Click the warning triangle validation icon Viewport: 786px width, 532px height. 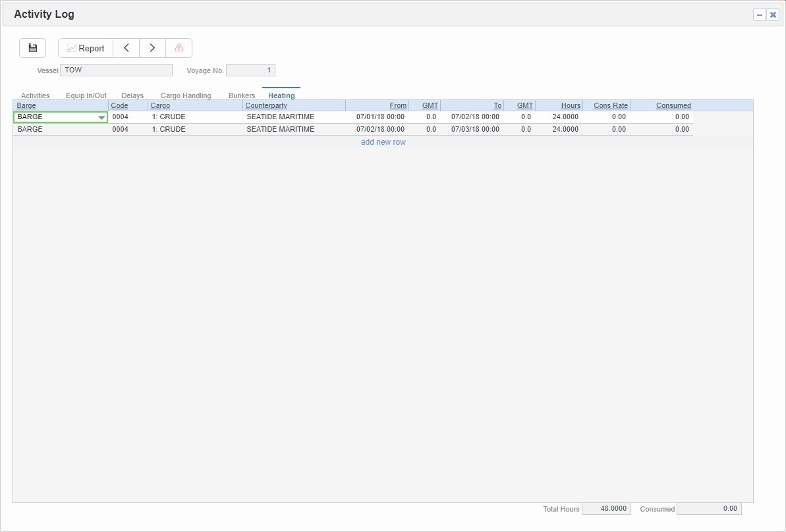coord(178,47)
